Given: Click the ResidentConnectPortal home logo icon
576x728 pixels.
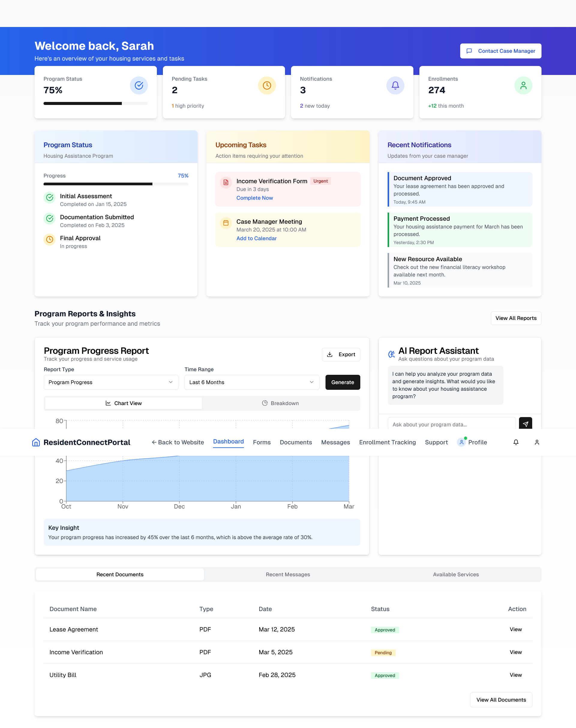Looking at the screenshot, I should 35,442.
